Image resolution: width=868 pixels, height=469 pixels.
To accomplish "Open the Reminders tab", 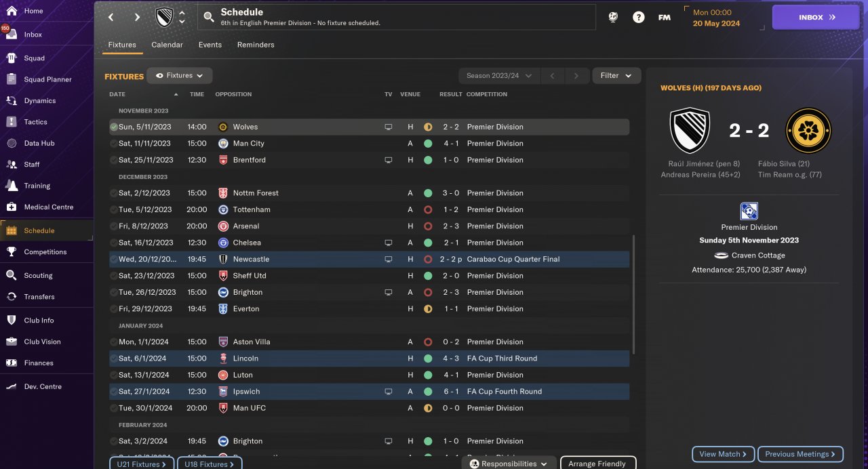I will coord(256,45).
